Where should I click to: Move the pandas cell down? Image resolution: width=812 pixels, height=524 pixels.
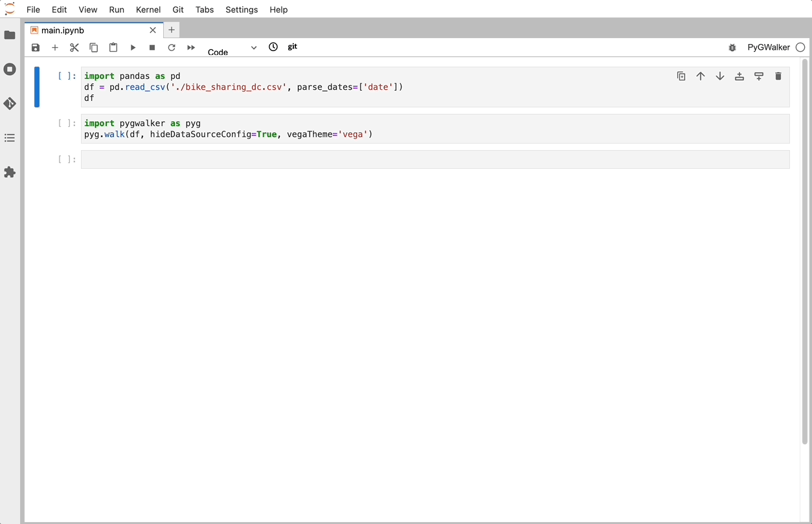coord(720,76)
